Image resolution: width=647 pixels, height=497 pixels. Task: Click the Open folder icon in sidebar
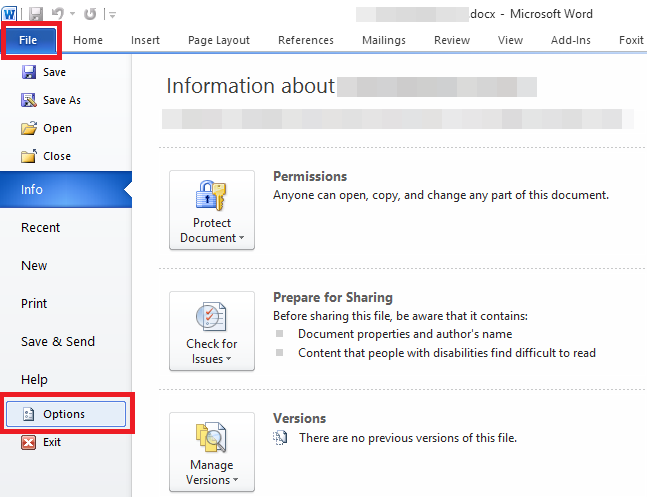click(29, 128)
